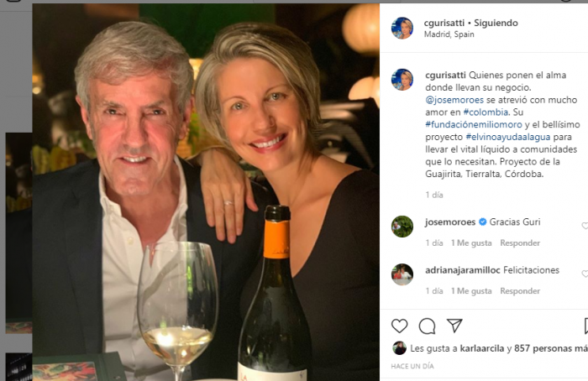Open adrianajaramilloc commenter avatar

(x=402, y=274)
